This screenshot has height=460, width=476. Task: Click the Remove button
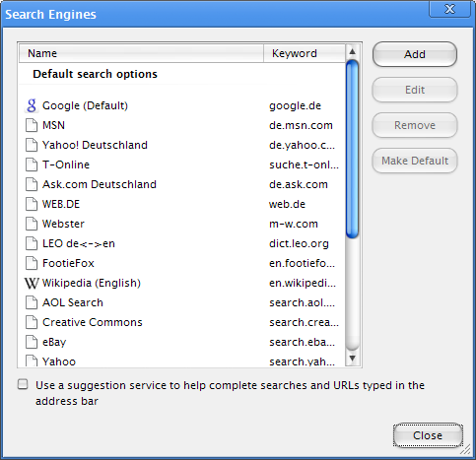coord(415,125)
